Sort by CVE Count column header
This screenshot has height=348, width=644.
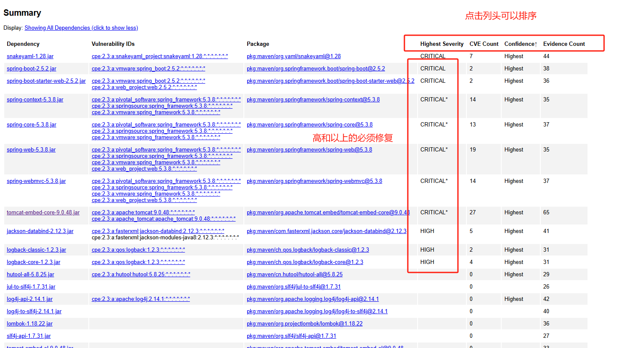484,44
